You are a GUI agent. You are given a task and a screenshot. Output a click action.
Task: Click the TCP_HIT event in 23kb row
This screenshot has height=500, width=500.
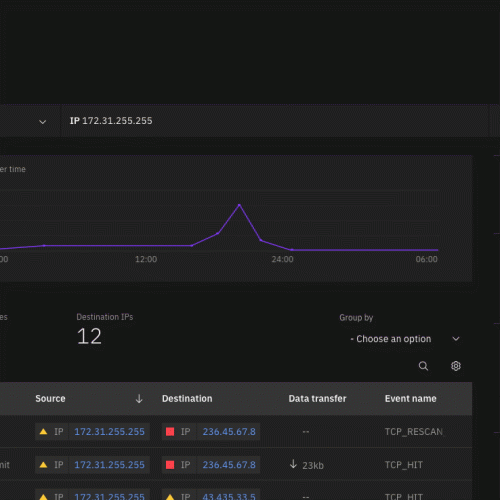pyautogui.click(x=404, y=465)
